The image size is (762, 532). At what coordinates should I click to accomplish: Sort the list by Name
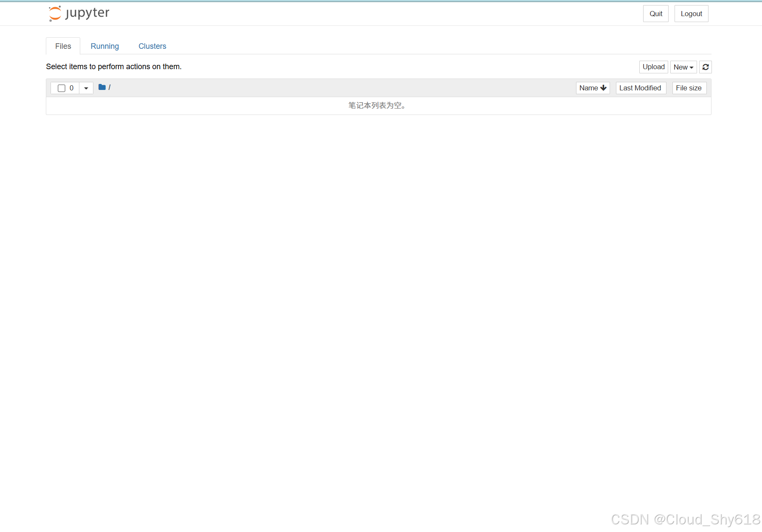[x=593, y=88]
